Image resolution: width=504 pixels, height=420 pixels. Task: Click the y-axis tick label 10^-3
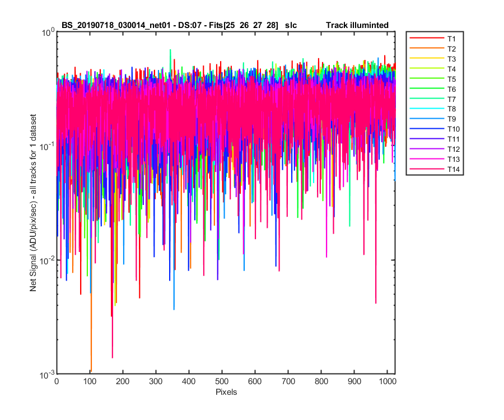pyautogui.click(x=47, y=375)
